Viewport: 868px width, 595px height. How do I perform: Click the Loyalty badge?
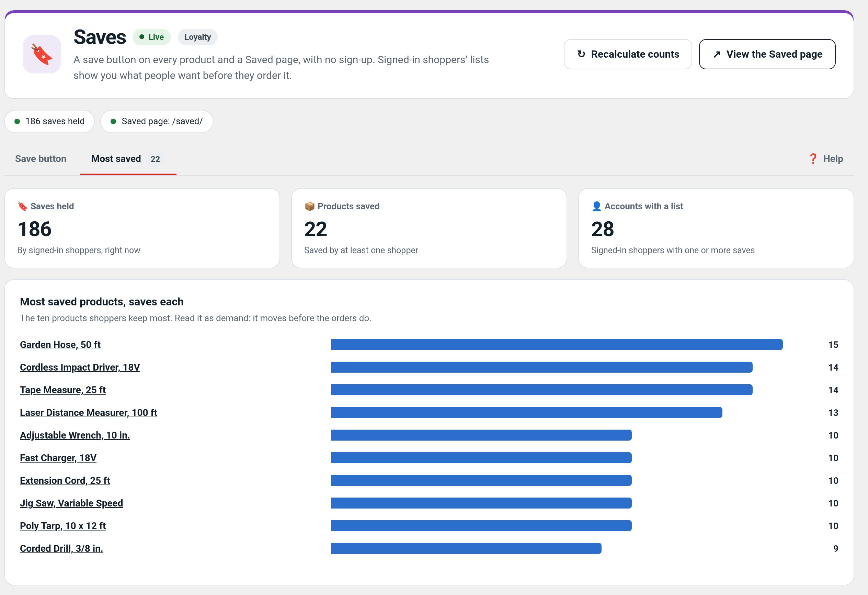click(197, 37)
